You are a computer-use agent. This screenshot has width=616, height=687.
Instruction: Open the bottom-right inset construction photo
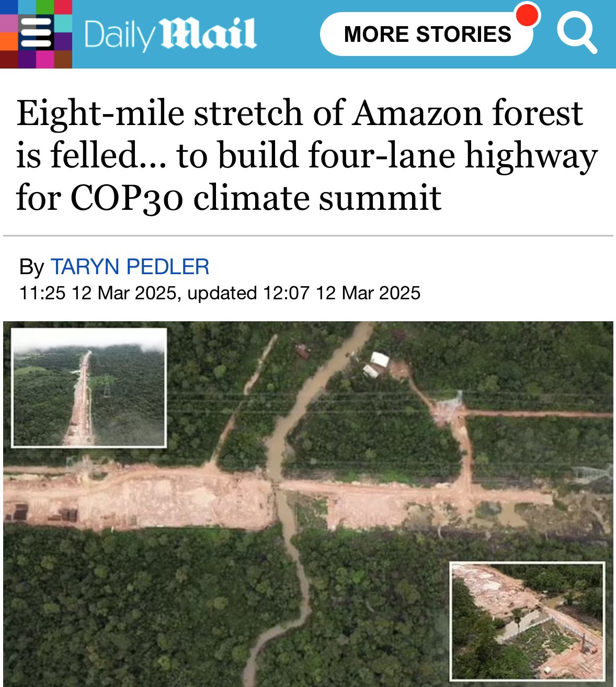pyautogui.click(x=527, y=621)
